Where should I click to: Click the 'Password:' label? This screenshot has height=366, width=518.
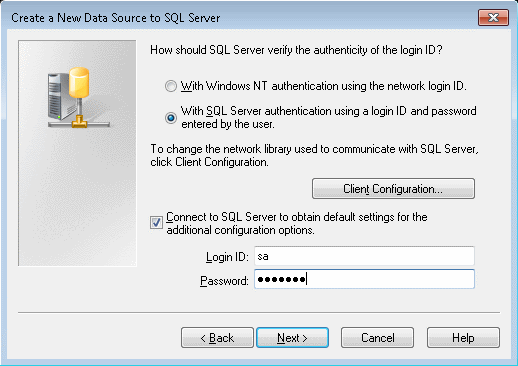[224, 281]
